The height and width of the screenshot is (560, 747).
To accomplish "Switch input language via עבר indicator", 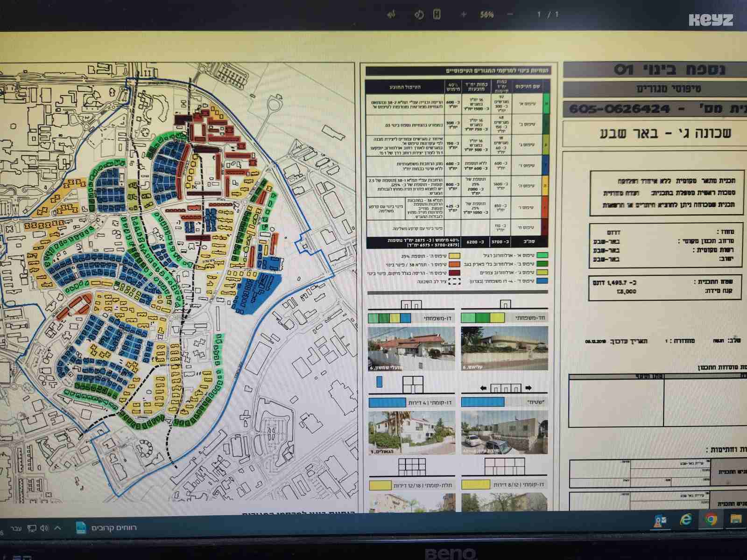I will coord(16,528).
